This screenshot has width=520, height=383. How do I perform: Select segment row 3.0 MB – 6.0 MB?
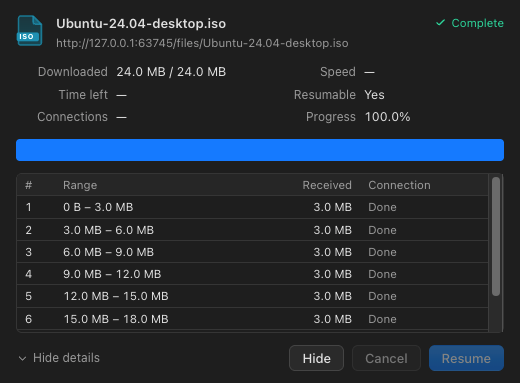click(x=253, y=230)
